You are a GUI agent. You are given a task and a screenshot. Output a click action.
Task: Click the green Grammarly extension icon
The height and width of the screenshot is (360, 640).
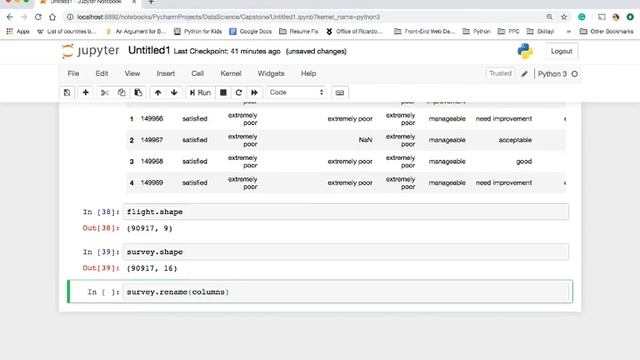(x=582, y=17)
